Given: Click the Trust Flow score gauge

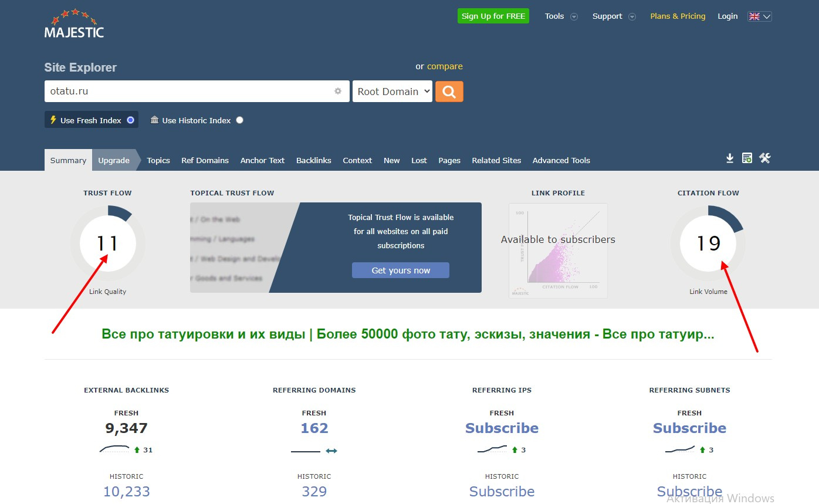Looking at the screenshot, I should (108, 243).
